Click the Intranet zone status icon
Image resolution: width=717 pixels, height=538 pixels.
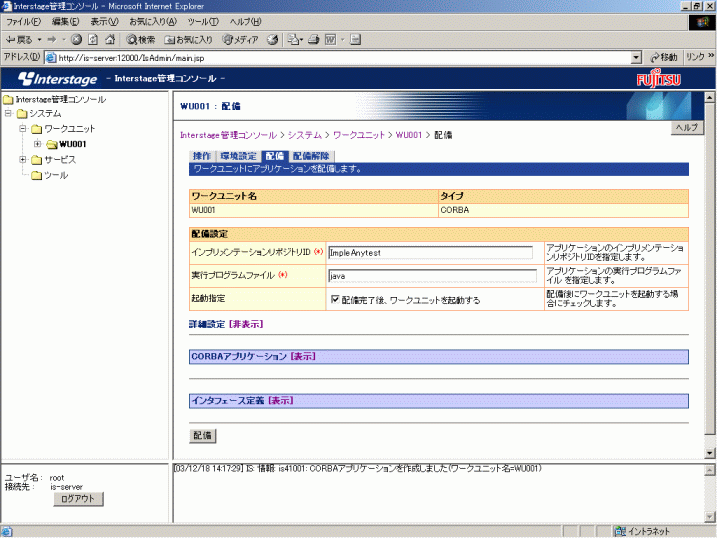[620, 531]
